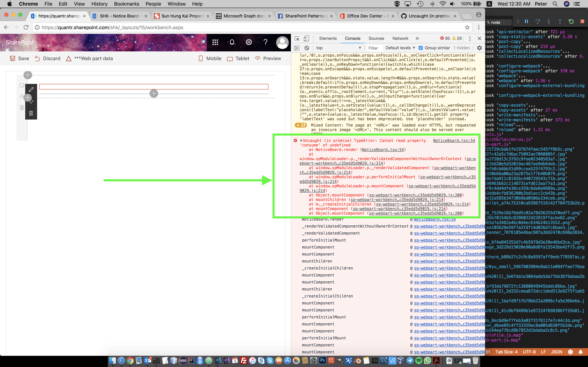Screen dimensions: 588x367
Task: Open NoticeBoard.tsx:54 source link
Action: click(x=454, y=140)
